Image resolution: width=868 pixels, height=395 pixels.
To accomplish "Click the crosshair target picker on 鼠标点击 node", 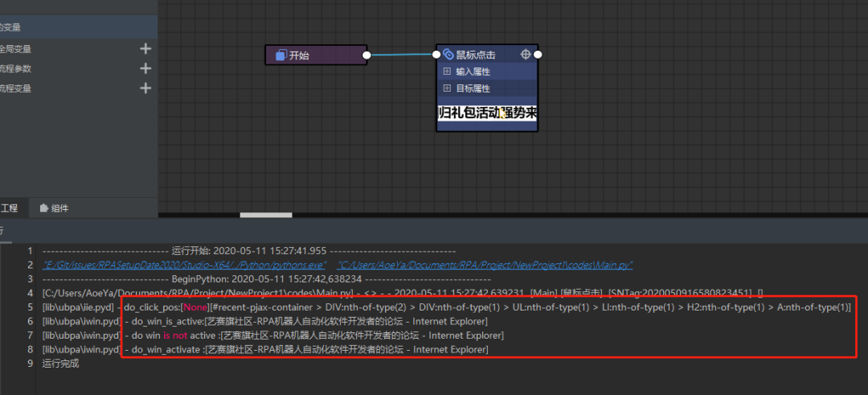I will tap(526, 55).
